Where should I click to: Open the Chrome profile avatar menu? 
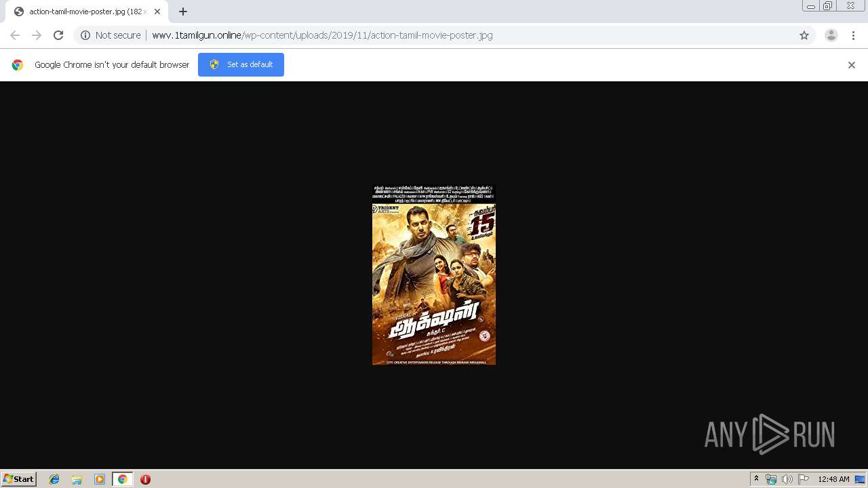[x=831, y=35]
